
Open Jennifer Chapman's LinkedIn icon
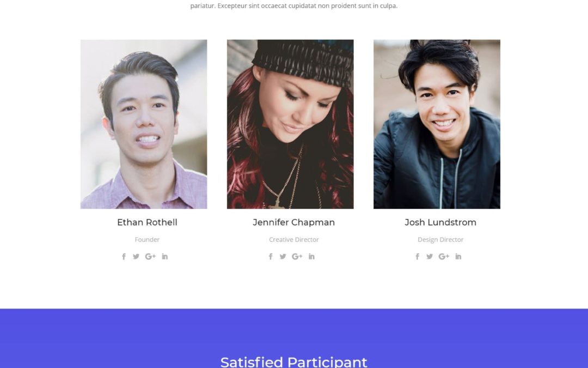point(311,257)
